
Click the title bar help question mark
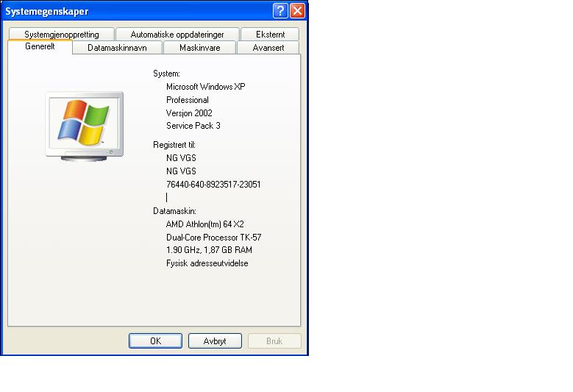click(x=280, y=11)
